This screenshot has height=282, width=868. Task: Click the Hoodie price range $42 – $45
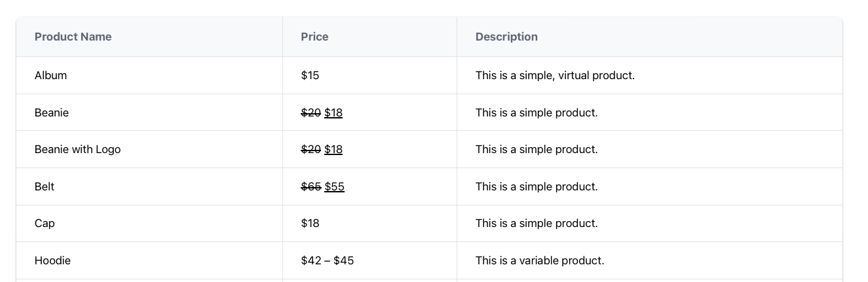click(328, 260)
